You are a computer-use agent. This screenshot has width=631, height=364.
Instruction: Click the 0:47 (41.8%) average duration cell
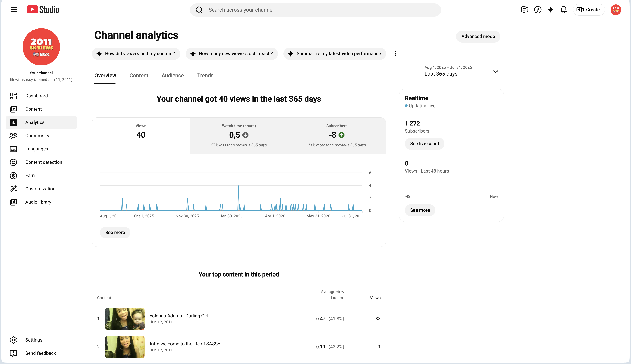330,319
